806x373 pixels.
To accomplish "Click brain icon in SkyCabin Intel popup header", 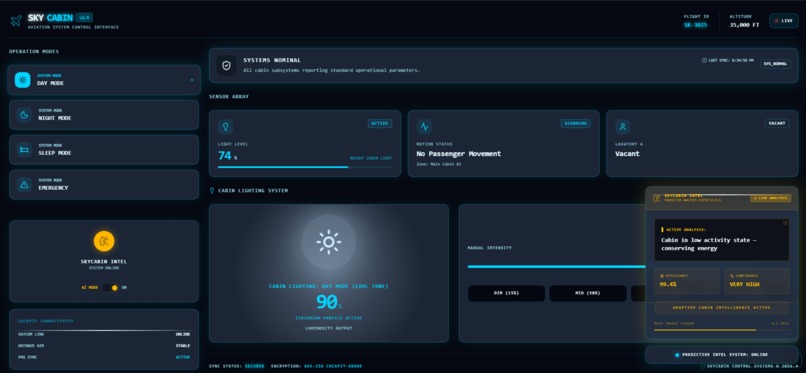I will pos(656,198).
